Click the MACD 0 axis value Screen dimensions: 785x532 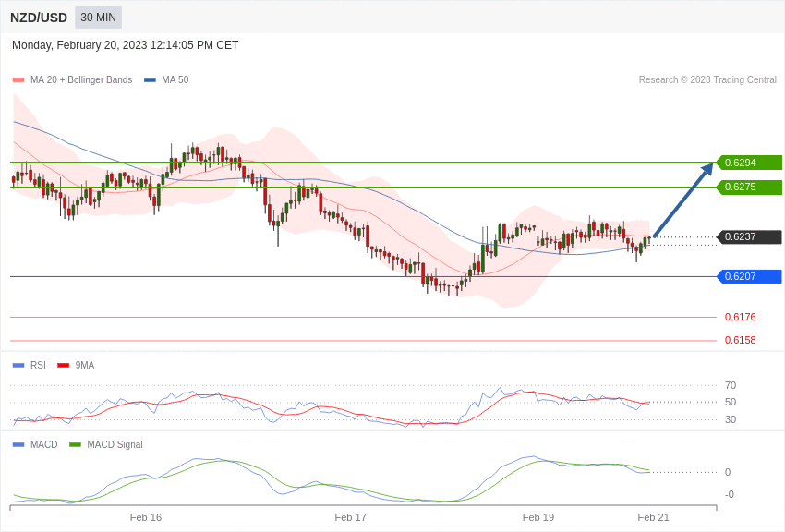click(728, 472)
